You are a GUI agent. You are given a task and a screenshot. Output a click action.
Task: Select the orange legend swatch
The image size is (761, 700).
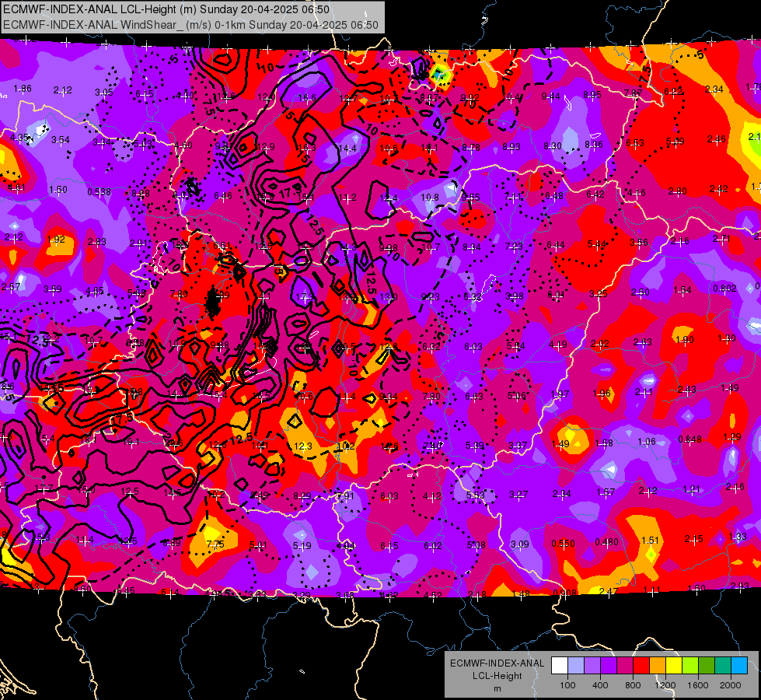click(658, 665)
